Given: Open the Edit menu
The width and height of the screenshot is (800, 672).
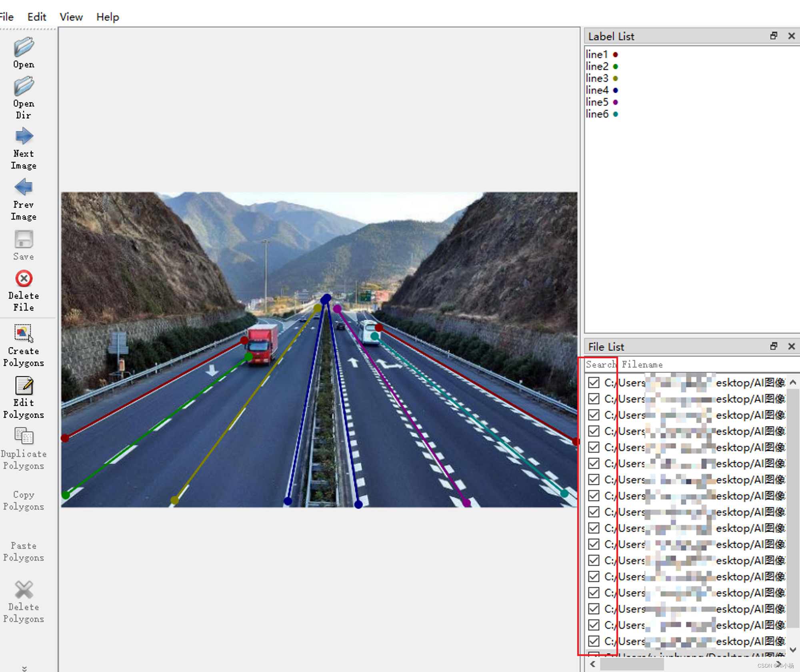Looking at the screenshot, I should pyautogui.click(x=36, y=17).
